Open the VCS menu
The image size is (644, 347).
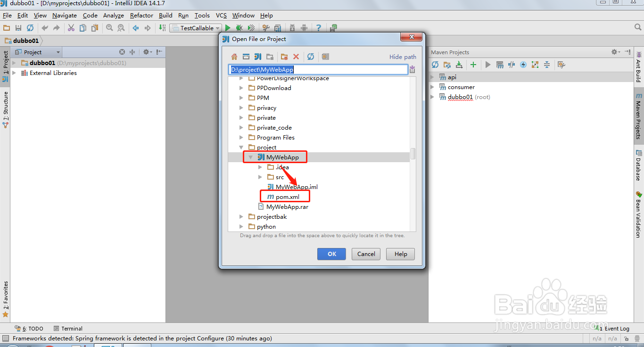(x=221, y=16)
